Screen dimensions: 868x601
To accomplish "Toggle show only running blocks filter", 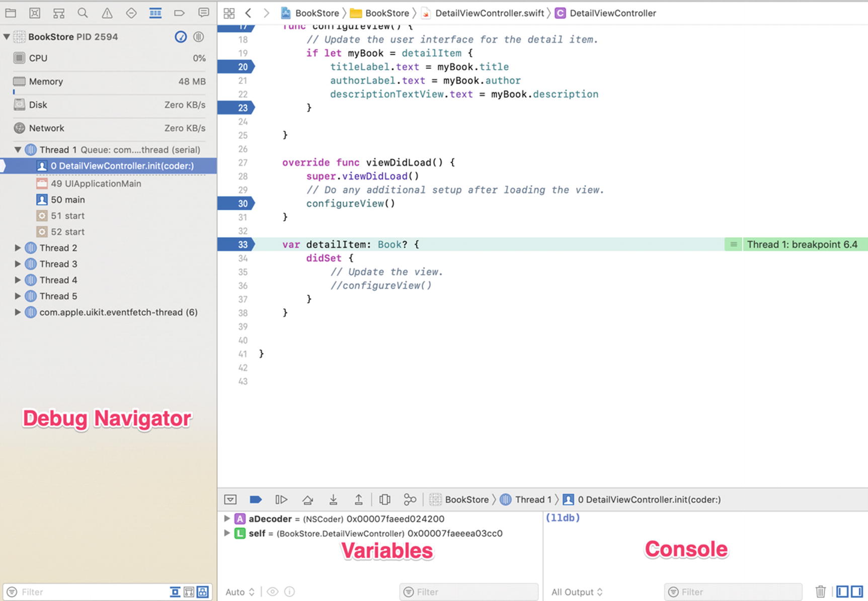I will 175,592.
